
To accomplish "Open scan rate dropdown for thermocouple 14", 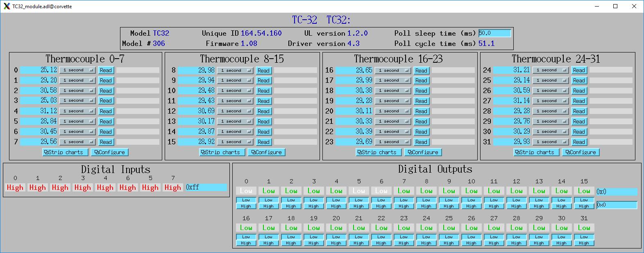I will pyautogui.click(x=235, y=132).
